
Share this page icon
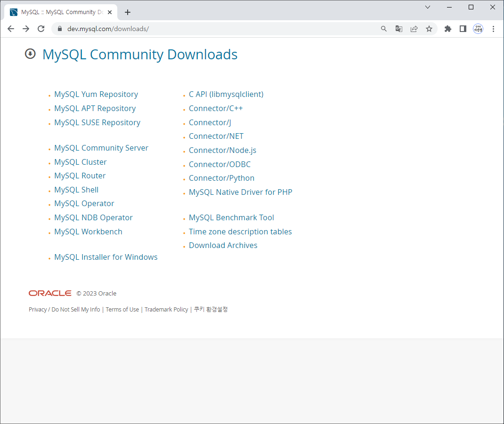(x=414, y=29)
